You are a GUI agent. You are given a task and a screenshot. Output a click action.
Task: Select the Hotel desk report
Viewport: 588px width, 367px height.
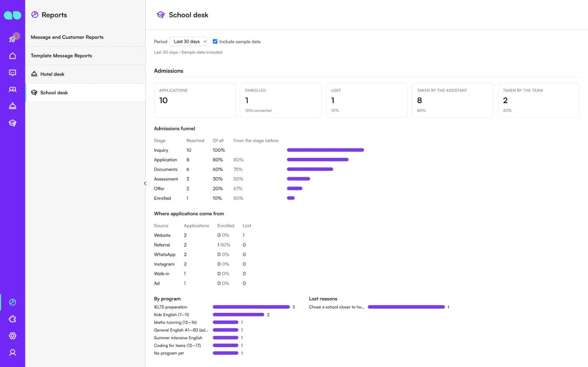[x=85, y=74]
